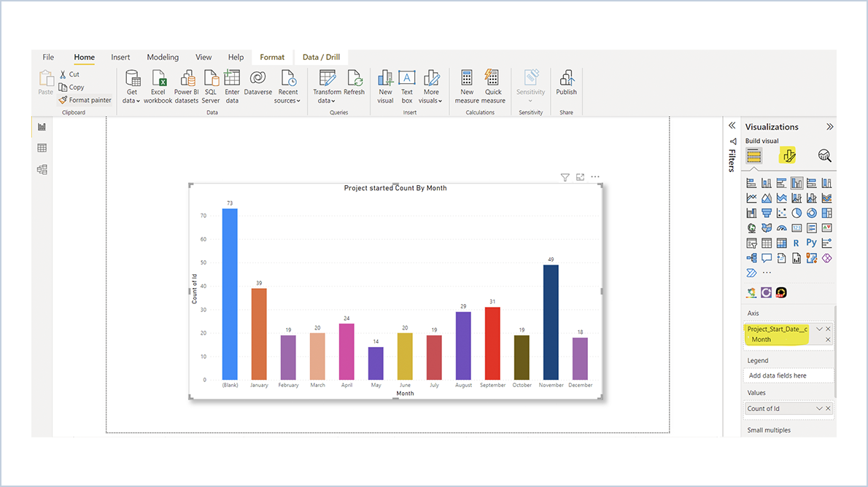Insert an R script visual

795,242
